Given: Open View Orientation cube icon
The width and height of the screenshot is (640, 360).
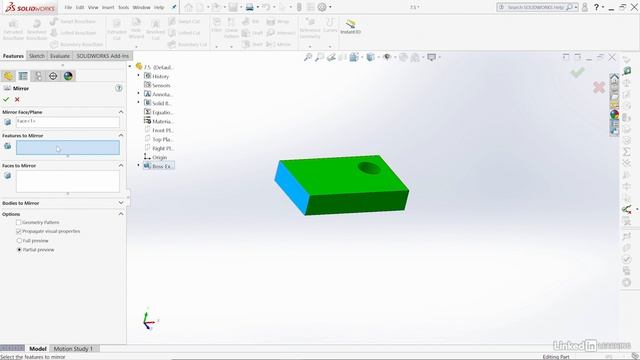Looking at the screenshot, I should [353, 57].
